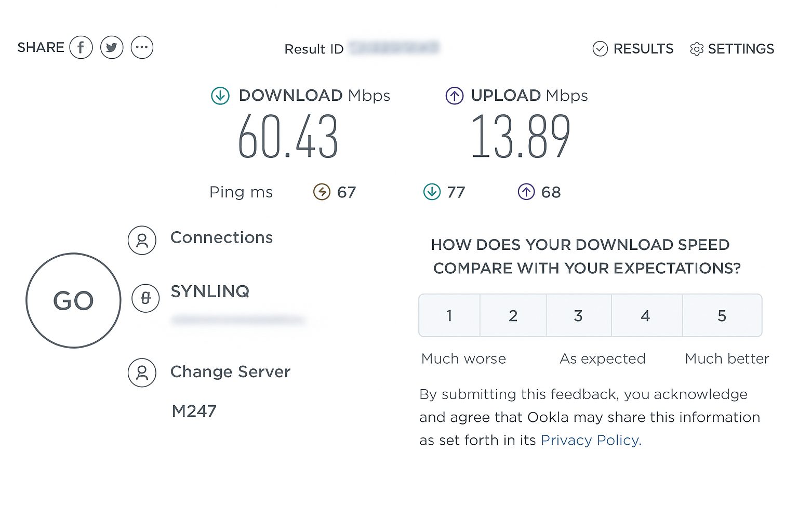Click the download arrow icon beside DOWNLOAD
The height and width of the screenshot is (532, 798).
coord(220,96)
